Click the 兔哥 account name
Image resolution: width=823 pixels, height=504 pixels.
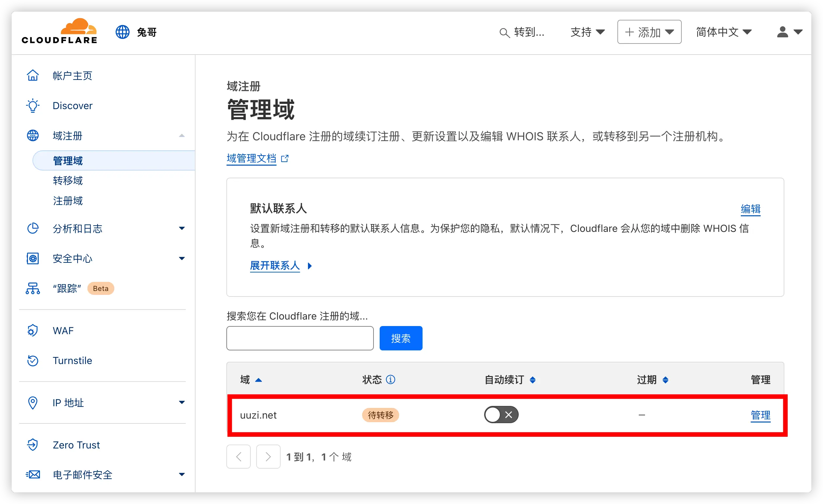tap(147, 32)
